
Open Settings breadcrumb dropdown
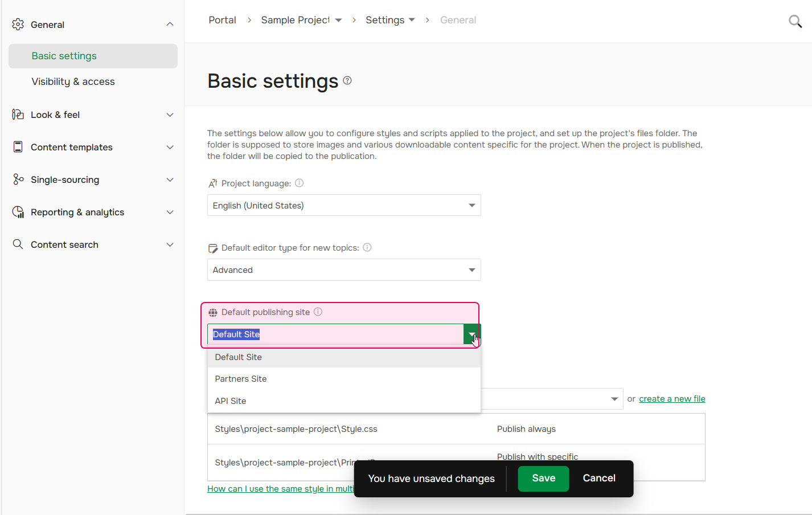tap(412, 20)
